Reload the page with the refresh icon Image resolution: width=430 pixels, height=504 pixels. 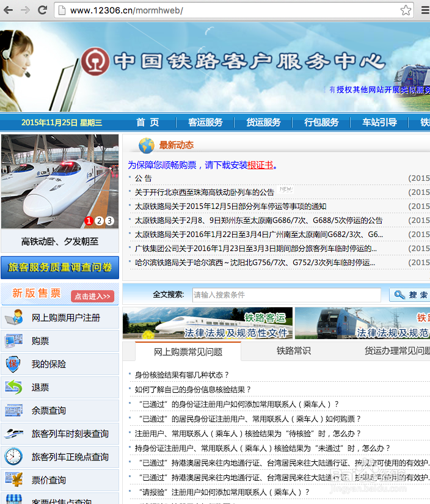pos(42,10)
